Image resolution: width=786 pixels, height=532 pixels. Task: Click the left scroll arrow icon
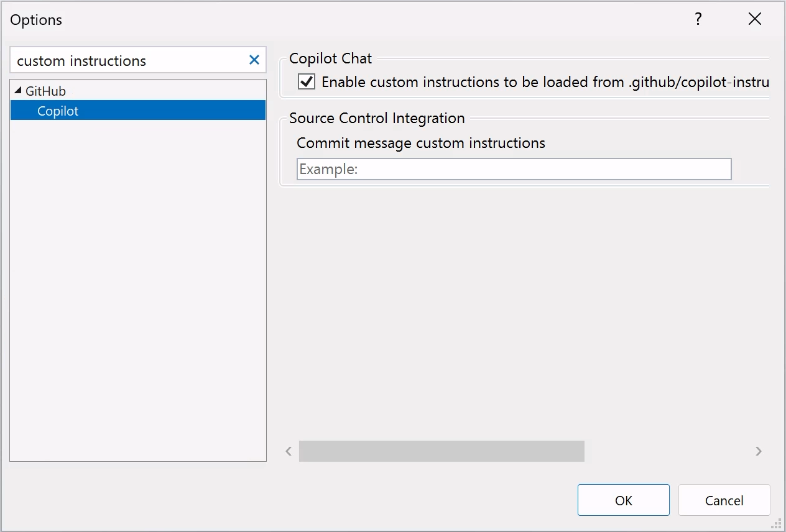pos(288,451)
